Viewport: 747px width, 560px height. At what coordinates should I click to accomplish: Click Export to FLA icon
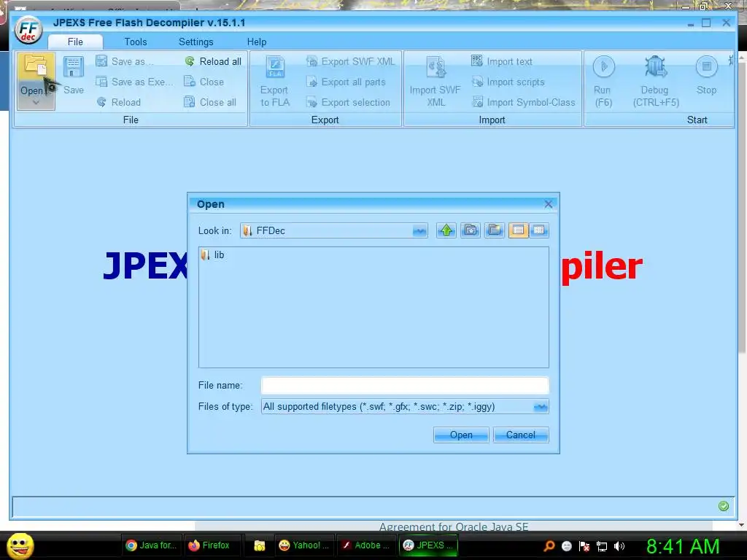pos(275,67)
